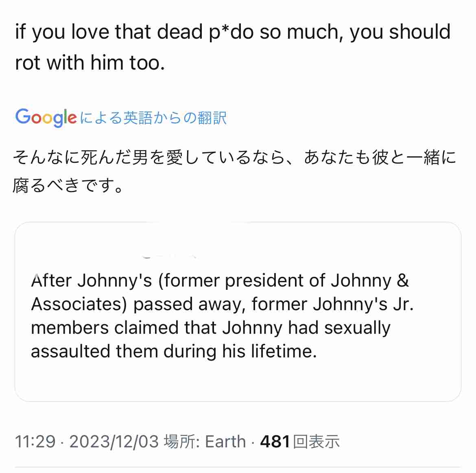Click the 11:29 post timestamp
The height and width of the screenshot is (473, 476).
(35, 442)
